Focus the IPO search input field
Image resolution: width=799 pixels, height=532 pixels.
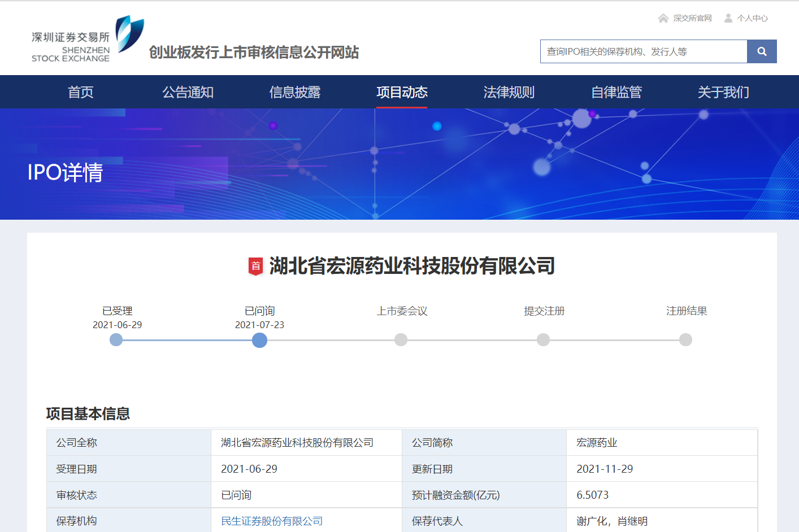coord(644,51)
